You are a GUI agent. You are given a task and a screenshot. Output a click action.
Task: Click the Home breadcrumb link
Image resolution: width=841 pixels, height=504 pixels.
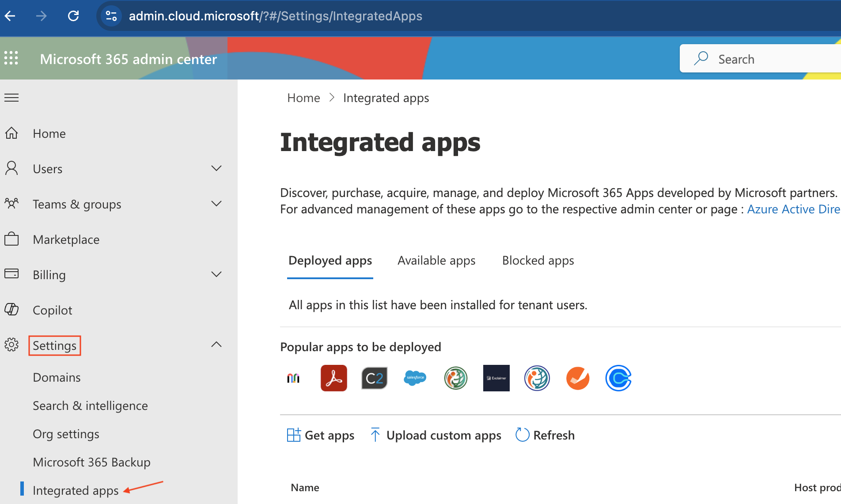(303, 98)
